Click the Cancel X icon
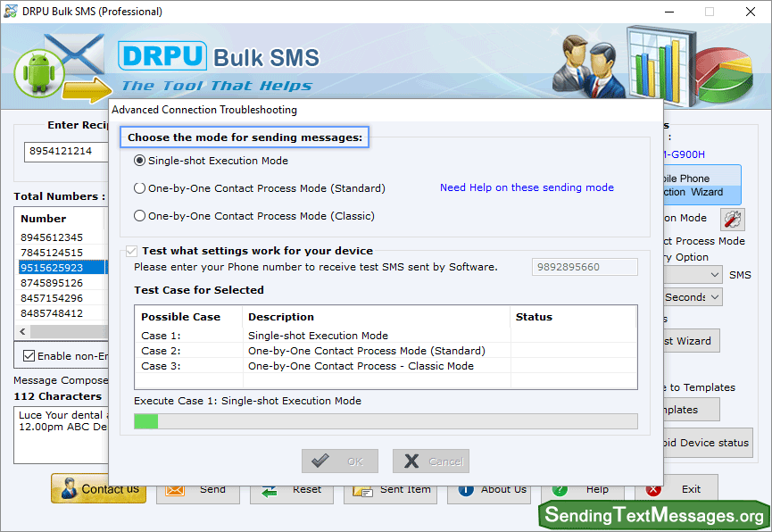The height and width of the screenshot is (532, 772). 411,461
